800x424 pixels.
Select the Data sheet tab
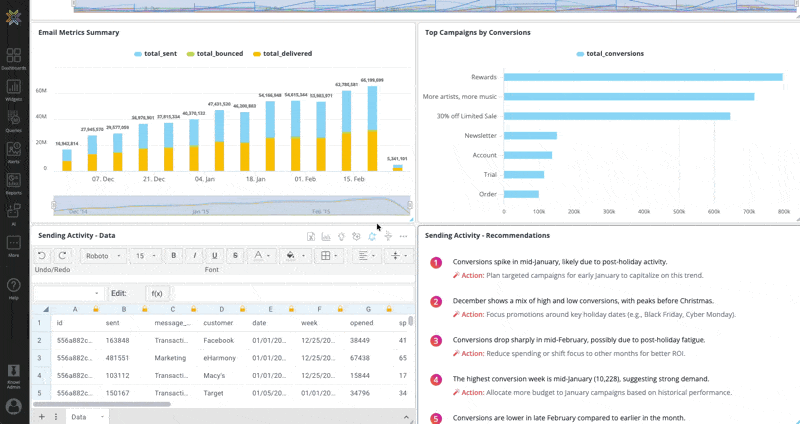(79, 416)
